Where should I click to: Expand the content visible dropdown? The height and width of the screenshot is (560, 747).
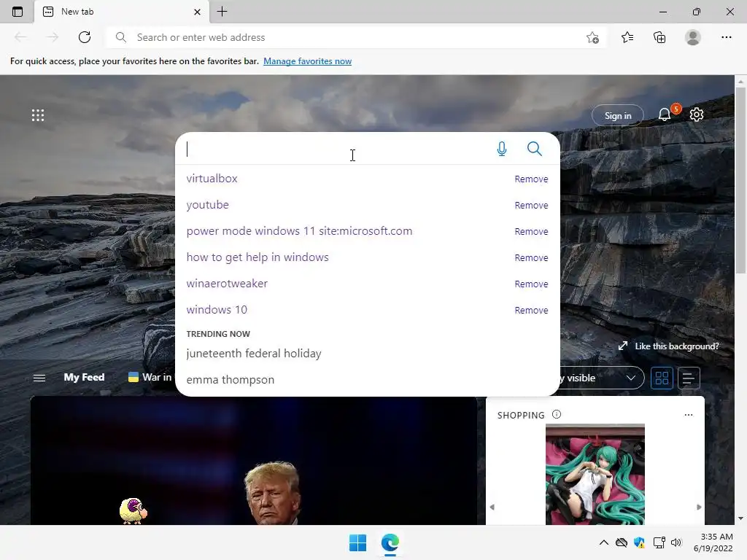(x=601, y=378)
